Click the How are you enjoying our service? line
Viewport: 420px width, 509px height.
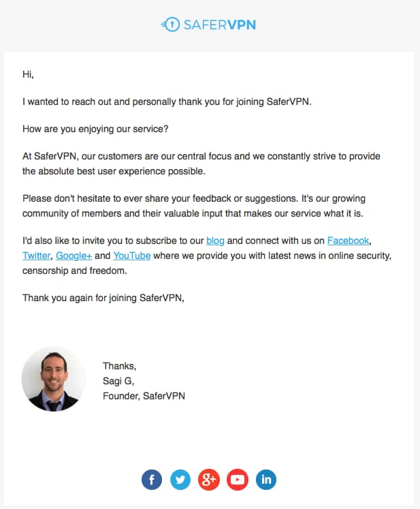[95, 129]
